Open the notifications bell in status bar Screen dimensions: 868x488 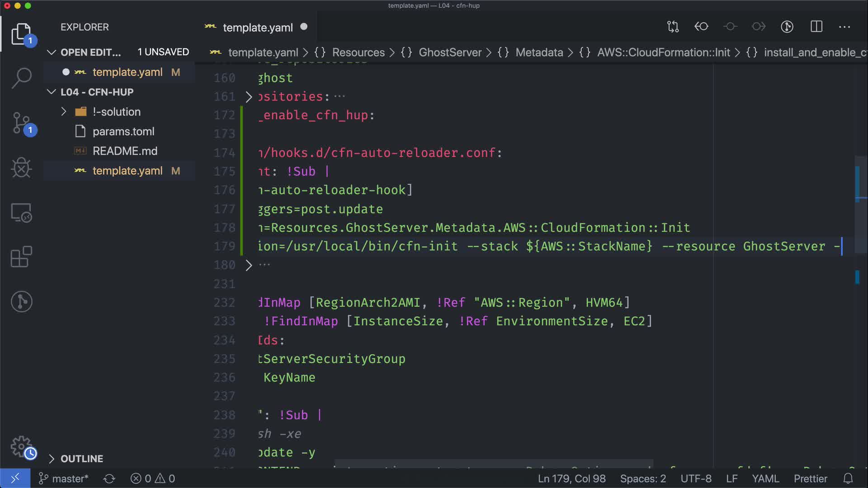click(848, 479)
